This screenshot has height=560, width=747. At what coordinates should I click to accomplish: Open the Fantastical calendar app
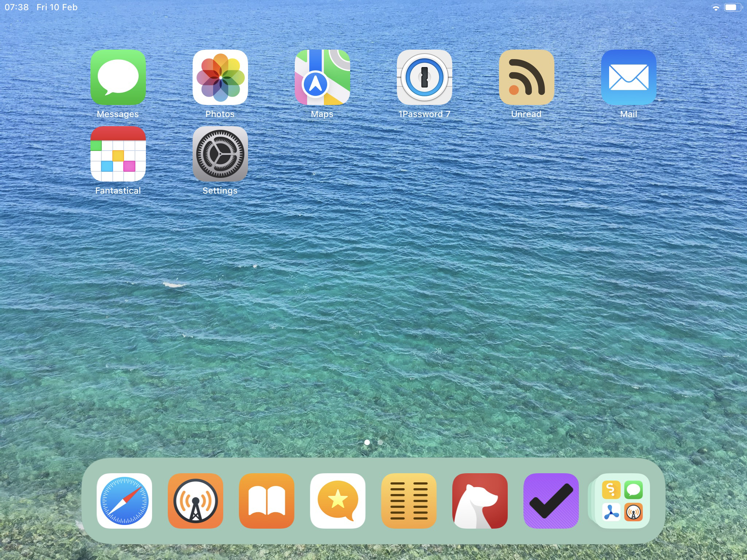click(118, 154)
